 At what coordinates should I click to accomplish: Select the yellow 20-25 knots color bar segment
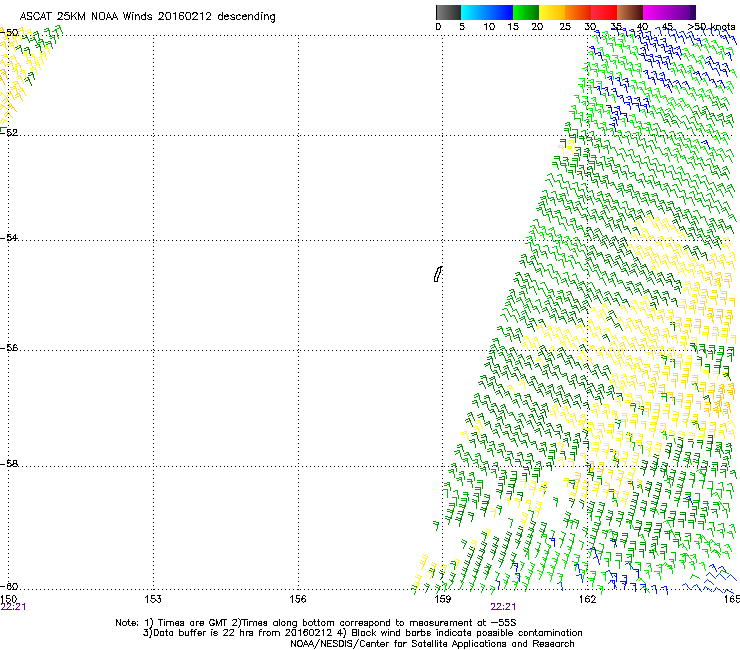[x=552, y=12]
